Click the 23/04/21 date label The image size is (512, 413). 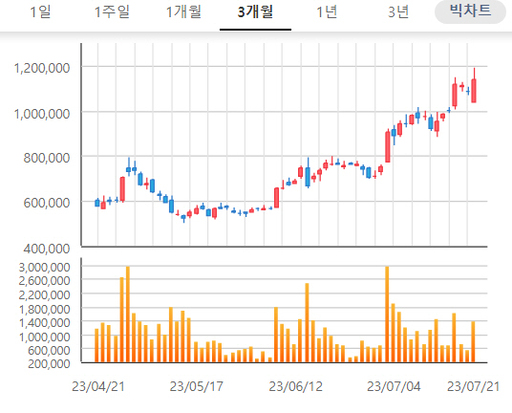coord(98,387)
